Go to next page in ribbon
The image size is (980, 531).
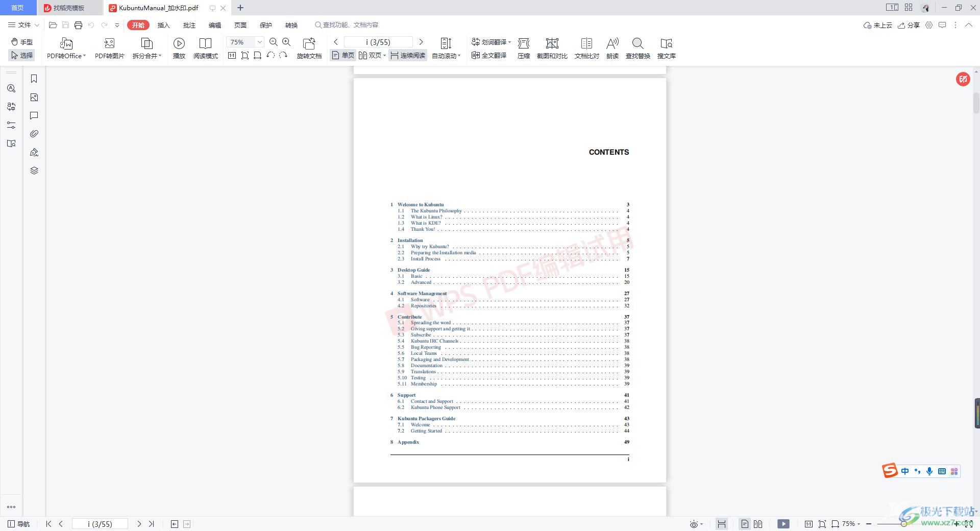421,42
